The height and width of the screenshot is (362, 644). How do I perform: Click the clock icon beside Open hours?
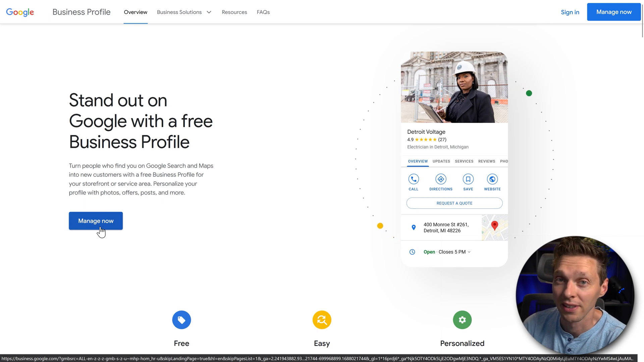pos(412,252)
